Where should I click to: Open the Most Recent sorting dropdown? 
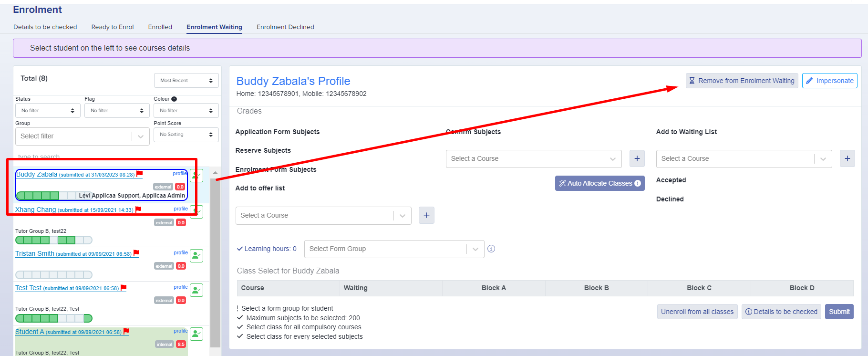tap(186, 80)
